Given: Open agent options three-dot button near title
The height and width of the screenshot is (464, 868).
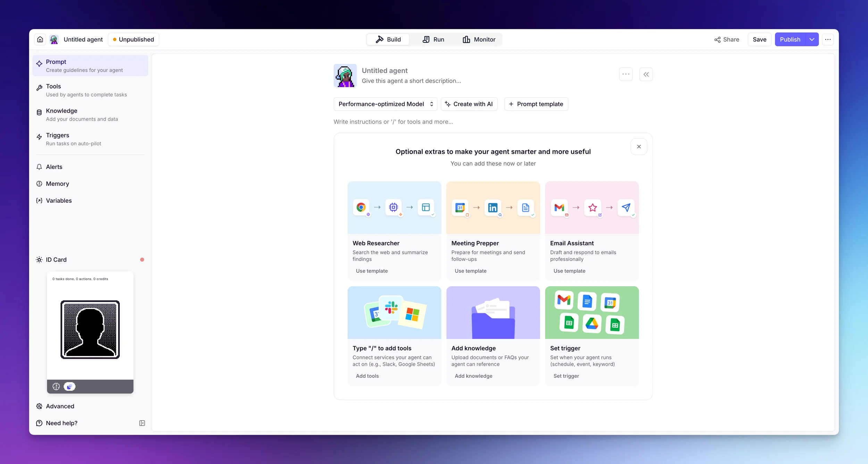Looking at the screenshot, I should pos(626,74).
